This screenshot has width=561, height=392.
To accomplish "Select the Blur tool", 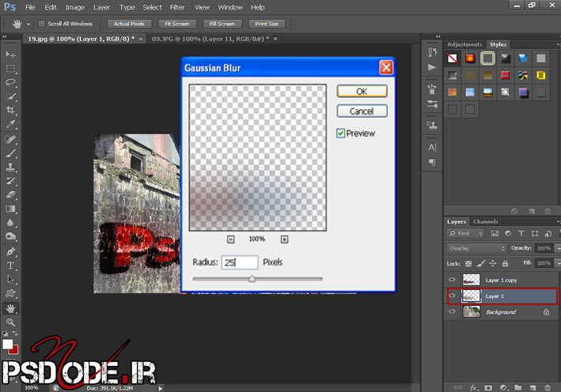I will click(x=10, y=223).
